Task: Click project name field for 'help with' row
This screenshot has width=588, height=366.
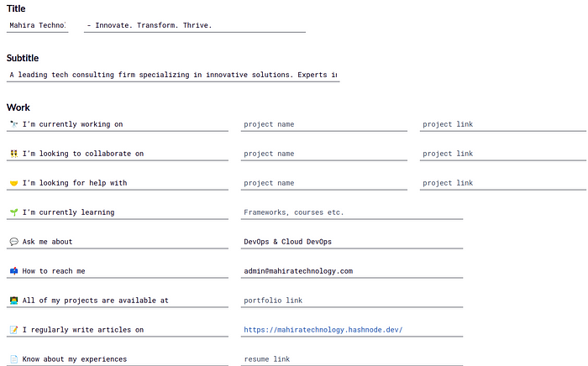Action: tap(324, 183)
